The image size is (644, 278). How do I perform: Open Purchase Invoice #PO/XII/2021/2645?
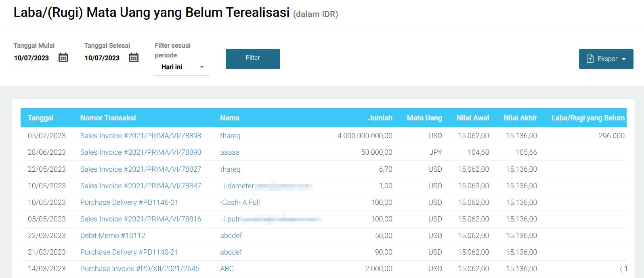(x=140, y=269)
